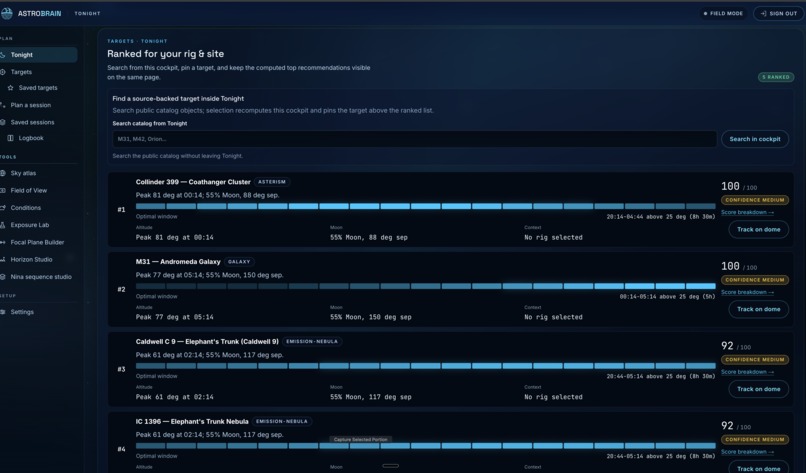The image size is (806, 473).
Task: Open Score breakdown for Collinder 399
Action: [747, 212]
